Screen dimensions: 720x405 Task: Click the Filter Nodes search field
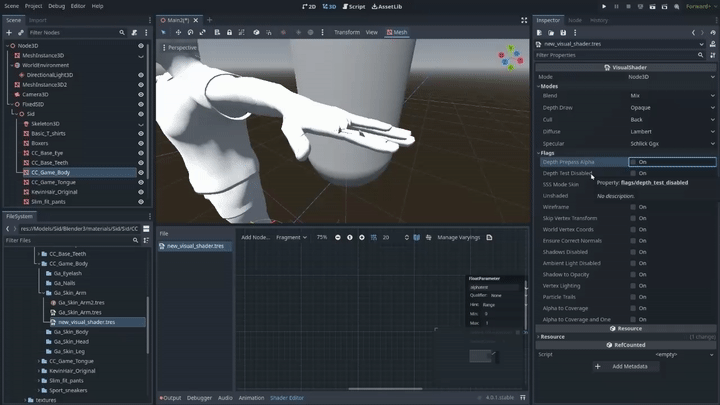[x=78, y=33]
